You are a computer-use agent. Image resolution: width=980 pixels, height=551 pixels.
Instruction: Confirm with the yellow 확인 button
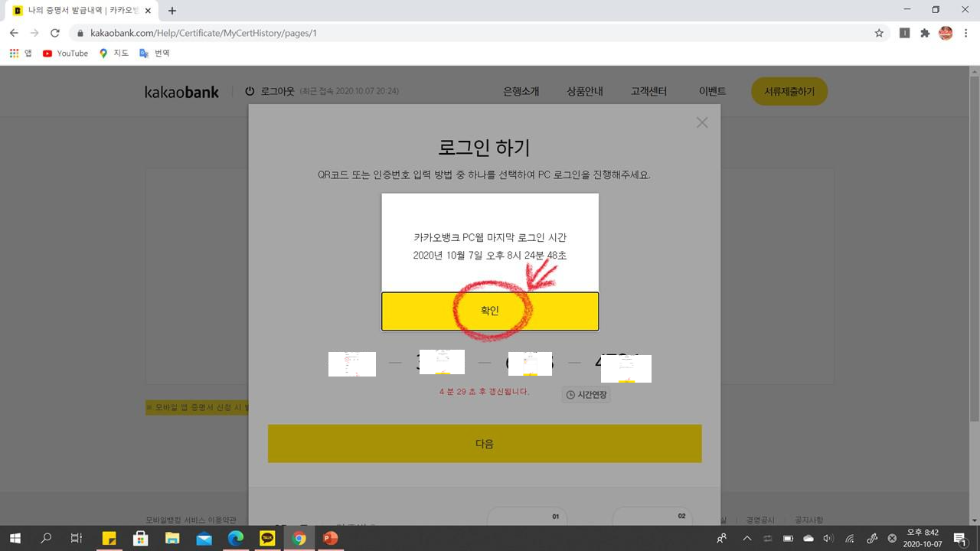(490, 311)
